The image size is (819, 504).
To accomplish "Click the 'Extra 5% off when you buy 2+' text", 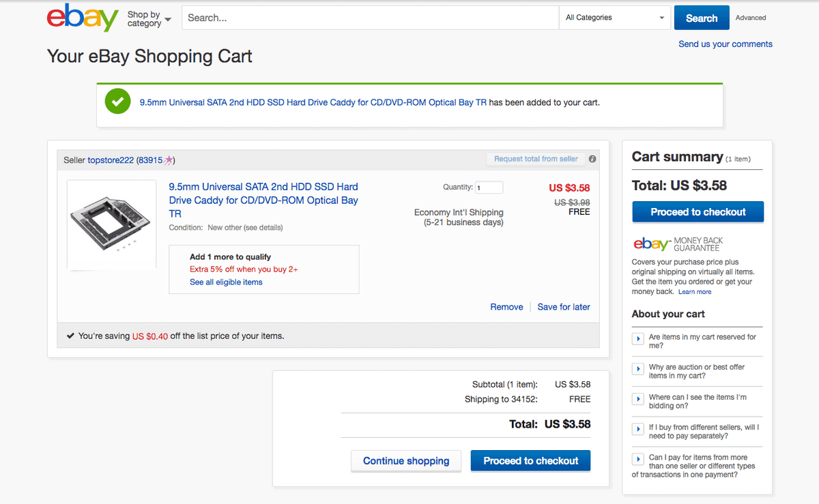I will point(244,269).
